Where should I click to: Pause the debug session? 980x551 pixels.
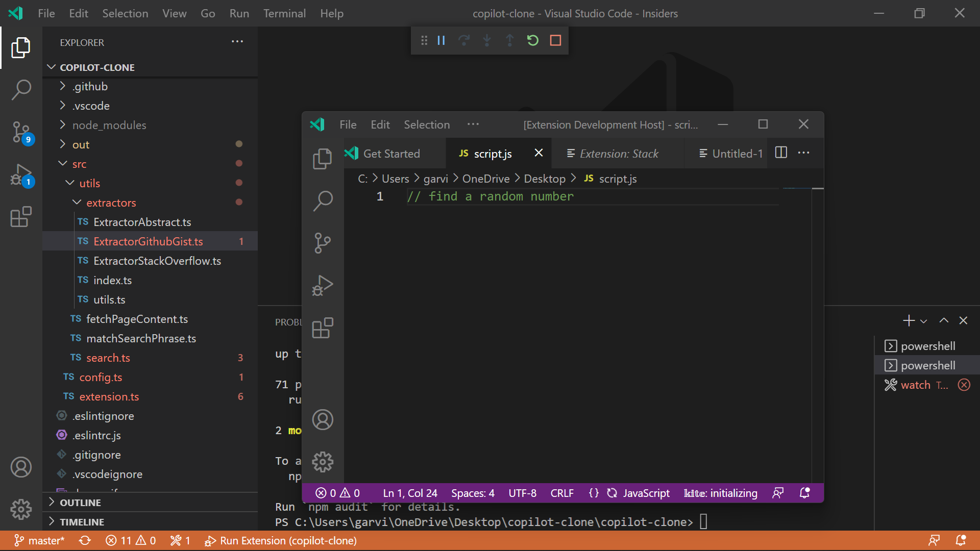[441, 40]
